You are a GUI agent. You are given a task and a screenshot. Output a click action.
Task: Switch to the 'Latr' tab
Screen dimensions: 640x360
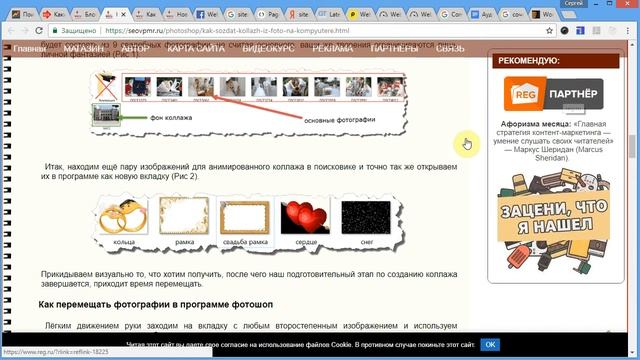(x=330, y=14)
